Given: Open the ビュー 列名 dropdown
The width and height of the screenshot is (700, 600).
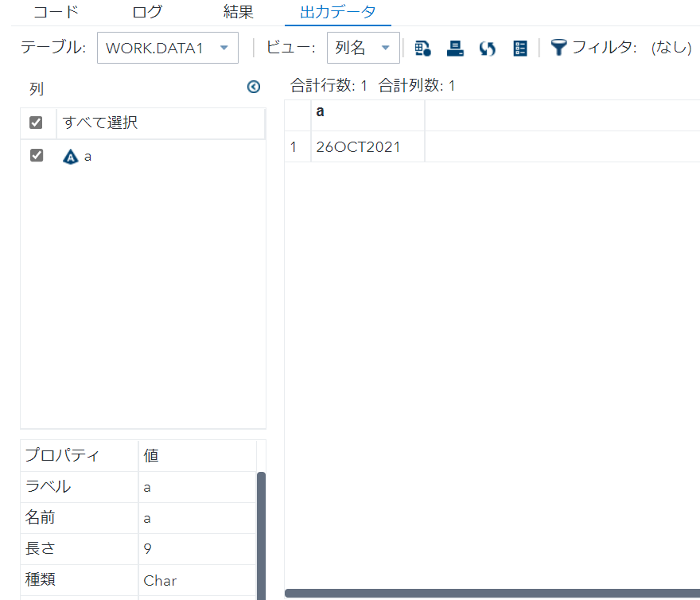Looking at the screenshot, I should [x=363, y=49].
